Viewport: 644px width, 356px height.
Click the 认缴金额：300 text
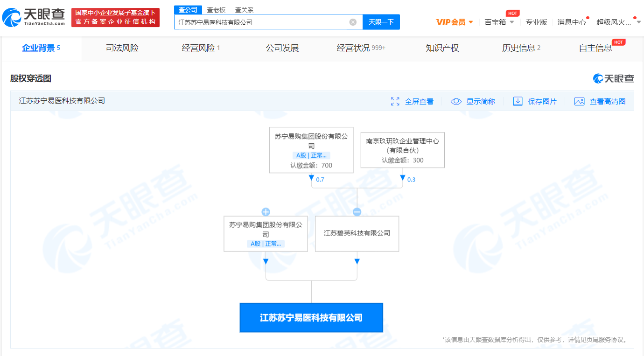tap(403, 160)
